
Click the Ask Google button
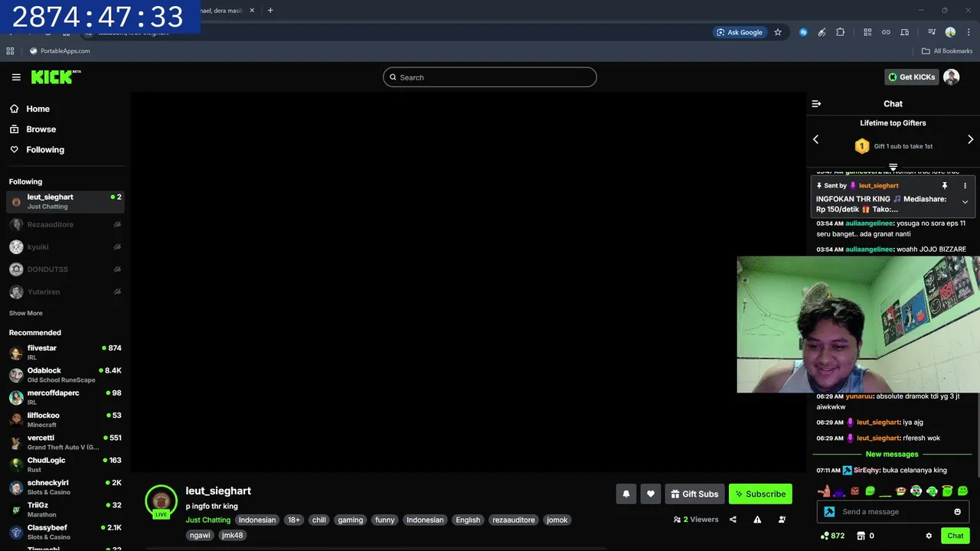[739, 32]
